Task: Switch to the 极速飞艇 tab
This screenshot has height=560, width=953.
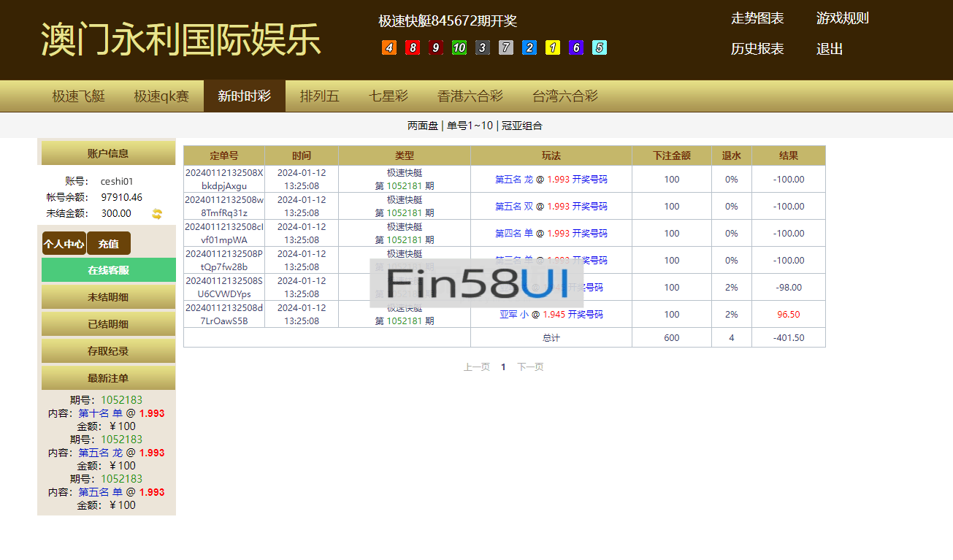Action: coord(79,96)
